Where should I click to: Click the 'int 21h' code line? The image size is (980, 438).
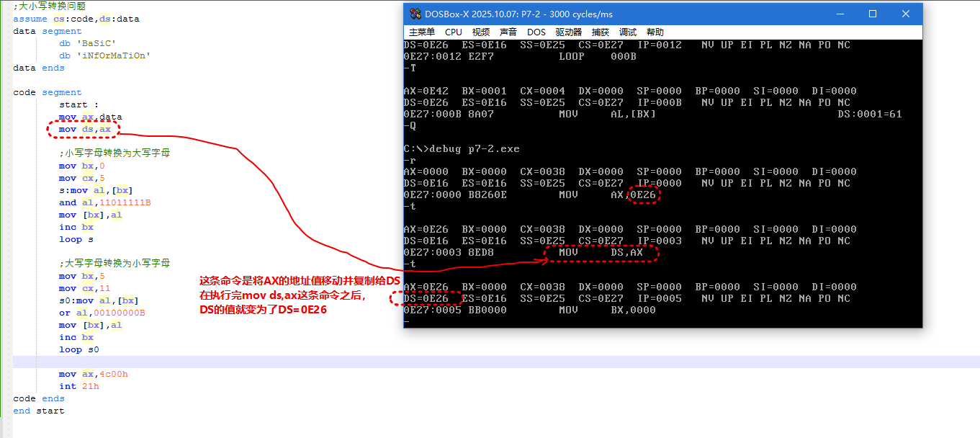(x=79, y=386)
